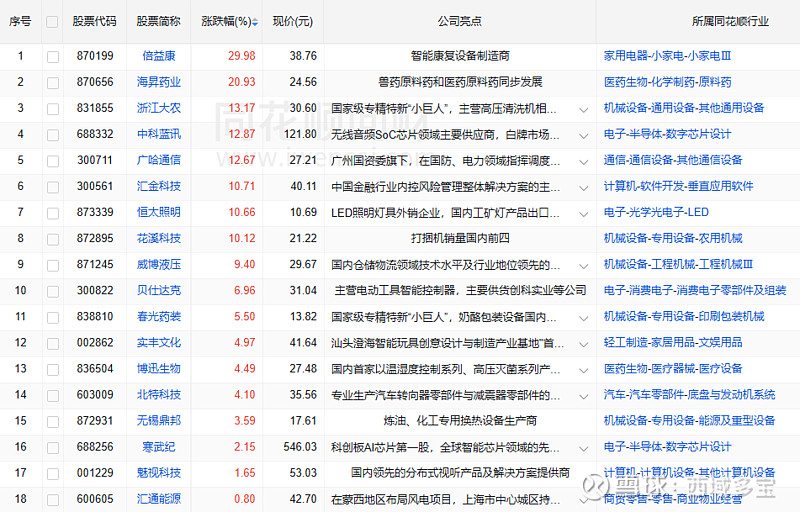Open stock link 魅视科技

click(x=159, y=473)
